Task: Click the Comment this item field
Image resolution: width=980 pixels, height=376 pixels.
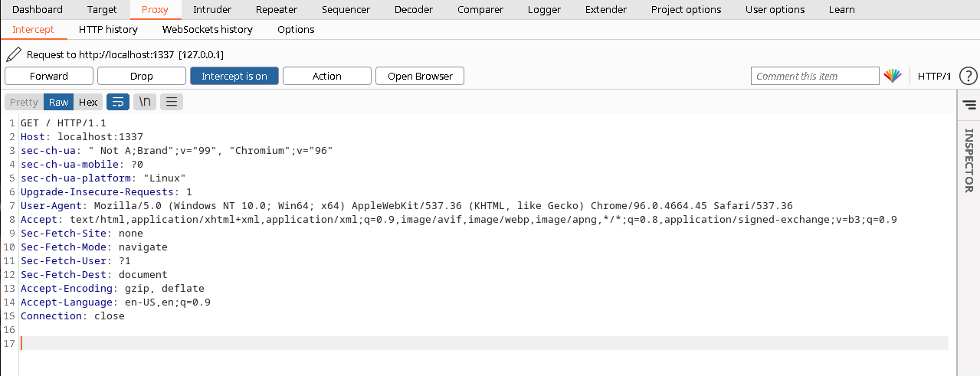Action: coord(814,76)
